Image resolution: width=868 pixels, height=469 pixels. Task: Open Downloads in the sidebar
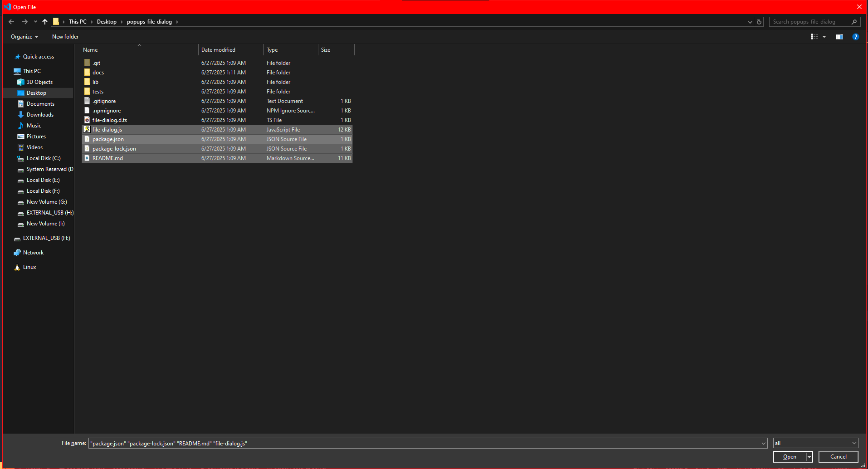click(40, 115)
